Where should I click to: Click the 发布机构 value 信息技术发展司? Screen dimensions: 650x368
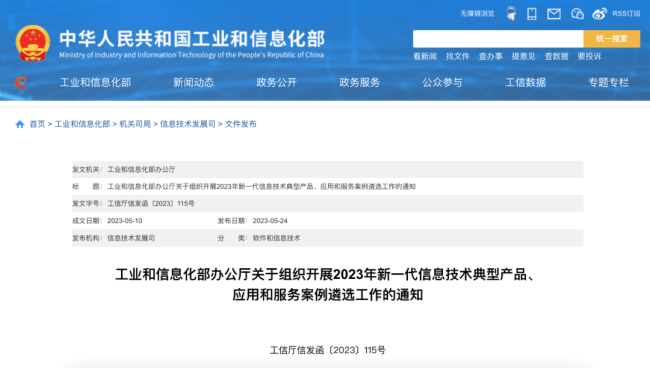[x=131, y=238]
